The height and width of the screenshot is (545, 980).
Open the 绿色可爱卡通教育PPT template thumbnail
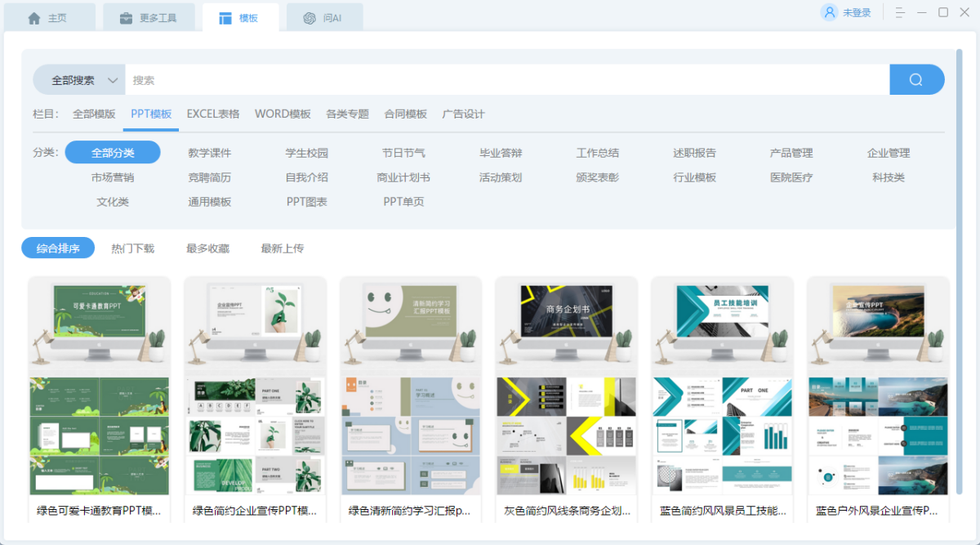pos(99,386)
